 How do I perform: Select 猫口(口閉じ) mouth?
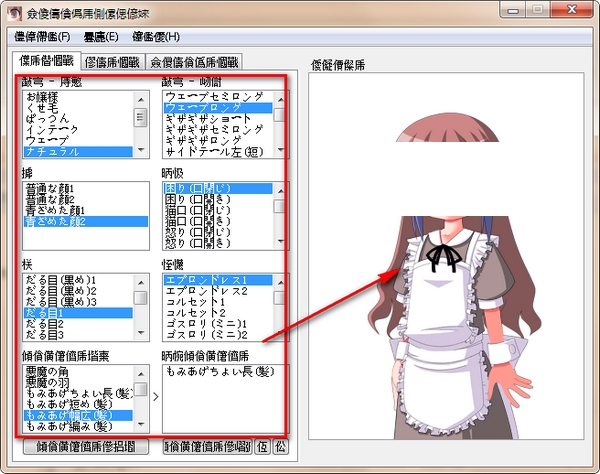point(218,210)
